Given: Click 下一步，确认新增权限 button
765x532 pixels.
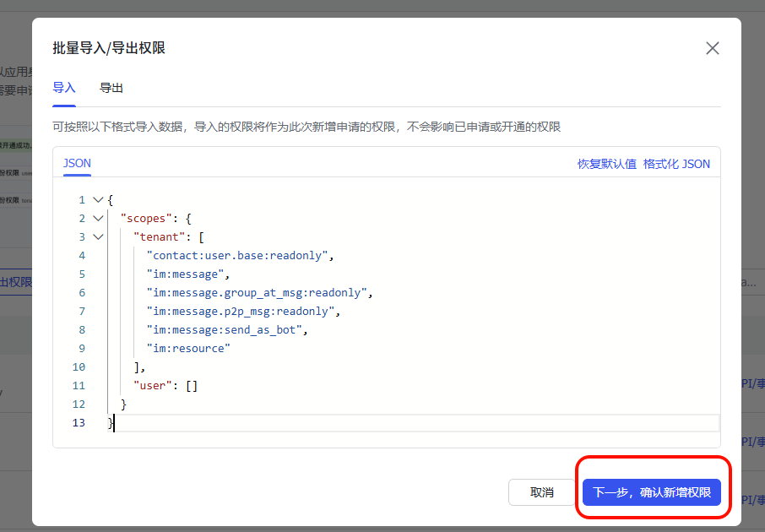Looking at the screenshot, I should [x=651, y=492].
